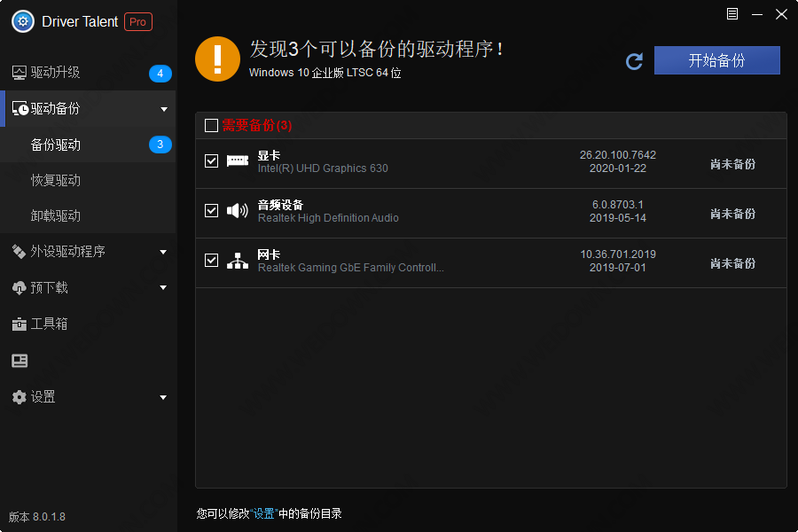
Task: Open the window menu list icon
Action: [732, 14]
